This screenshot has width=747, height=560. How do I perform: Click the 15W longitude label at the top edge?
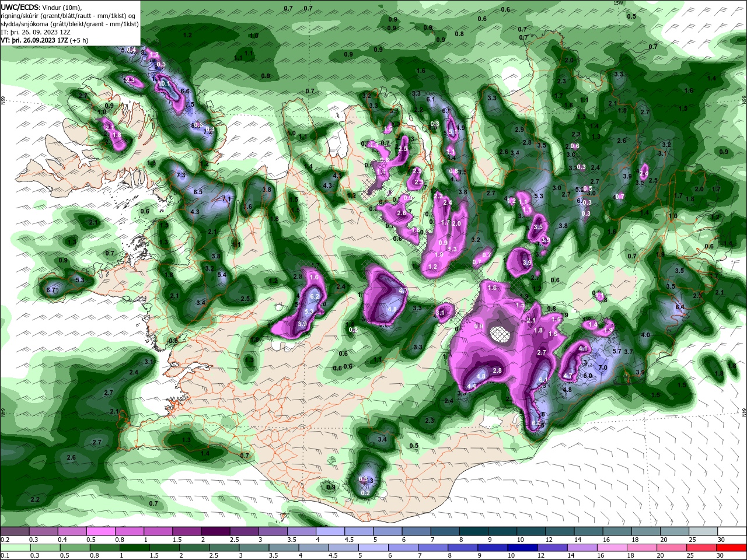coord(619,3)
